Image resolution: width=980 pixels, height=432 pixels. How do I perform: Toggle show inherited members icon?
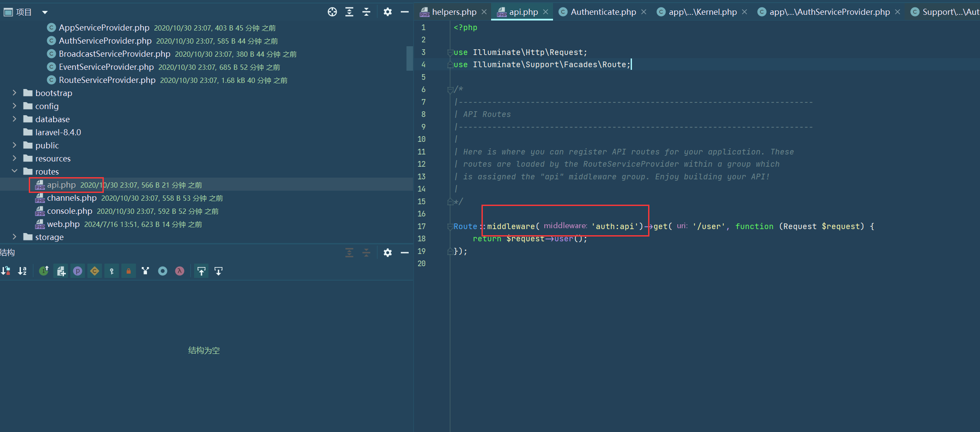[x=44, y=271]
